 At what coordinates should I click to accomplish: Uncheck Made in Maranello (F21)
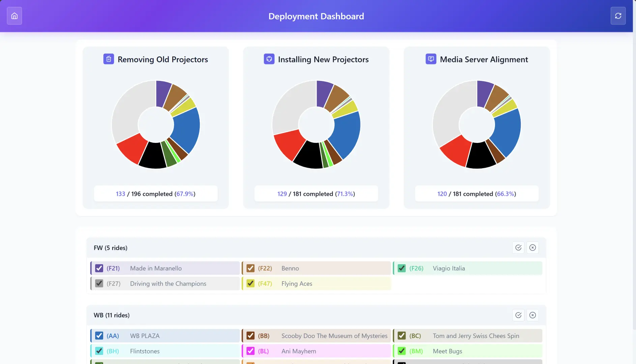98,268
